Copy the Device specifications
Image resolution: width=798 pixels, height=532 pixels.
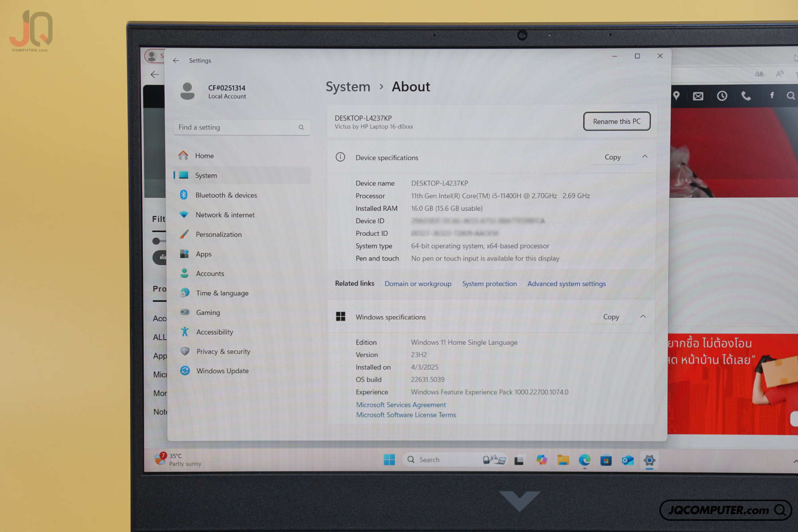click(x=612, y=157)
